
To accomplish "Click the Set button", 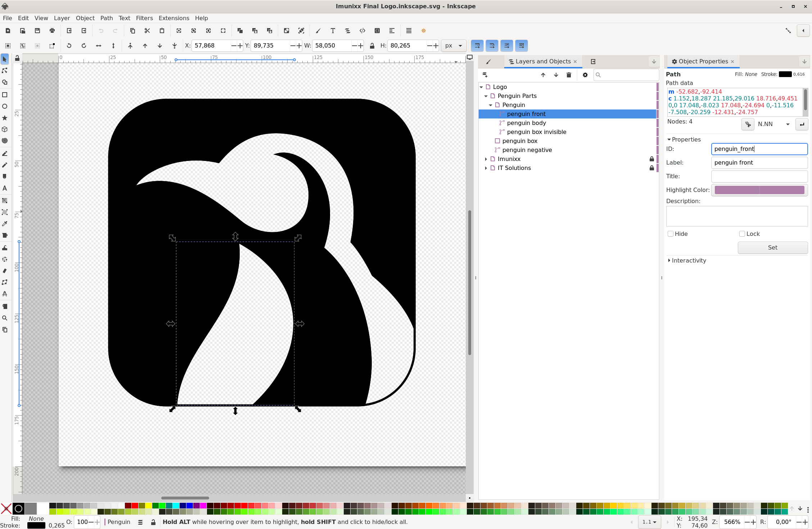I will point(772,247).
